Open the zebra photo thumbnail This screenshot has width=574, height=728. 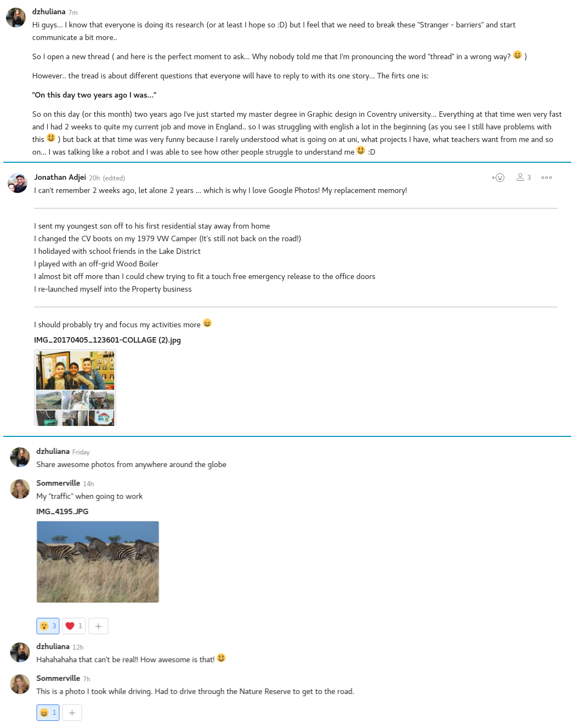click(x=98, y=562)
